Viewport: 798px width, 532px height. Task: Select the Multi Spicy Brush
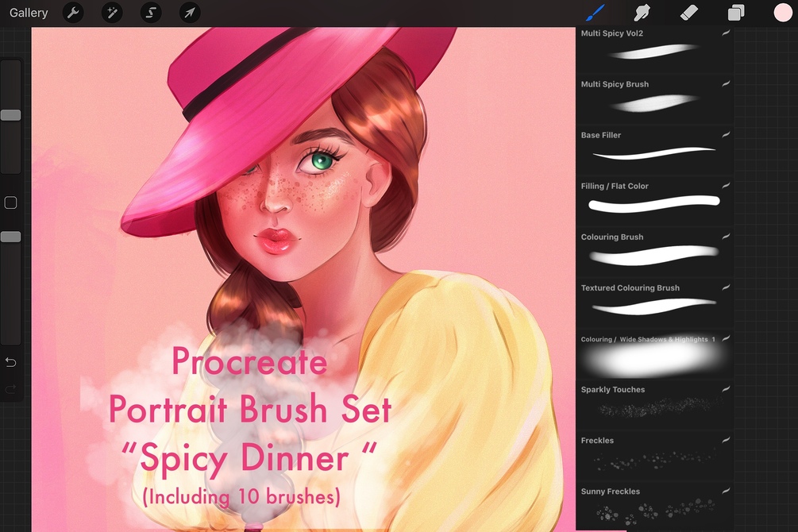point(653,98)
